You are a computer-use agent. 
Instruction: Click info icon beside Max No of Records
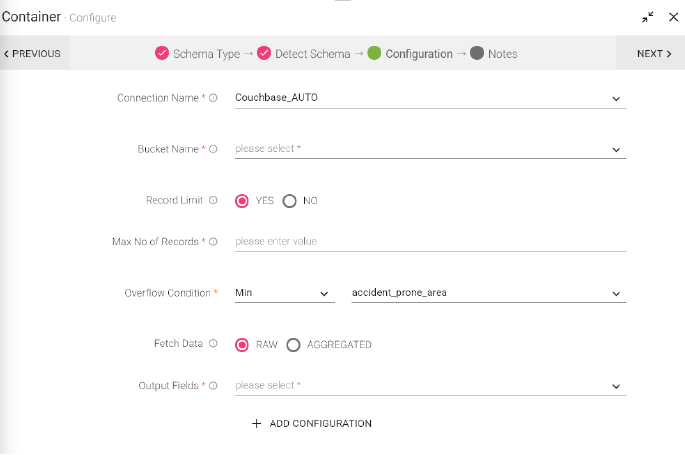[x=213, y=241]
